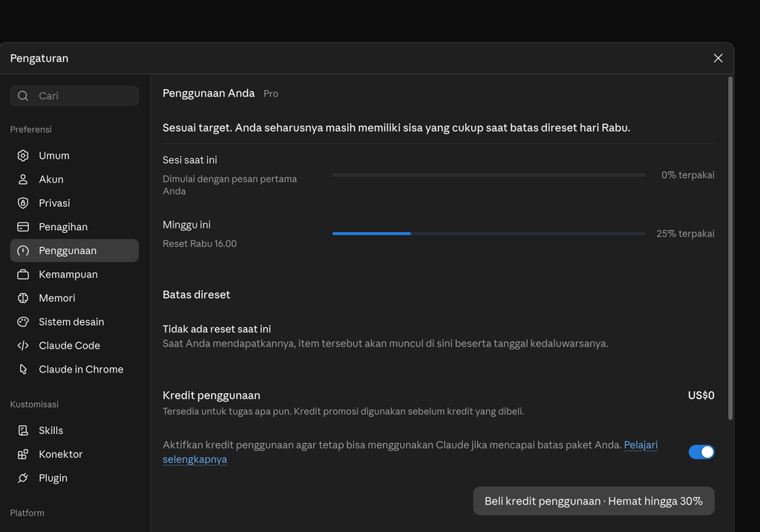This screenshot has height=532, width=760.
Task: Click the search magnifier icon
Action: (23, 96)
